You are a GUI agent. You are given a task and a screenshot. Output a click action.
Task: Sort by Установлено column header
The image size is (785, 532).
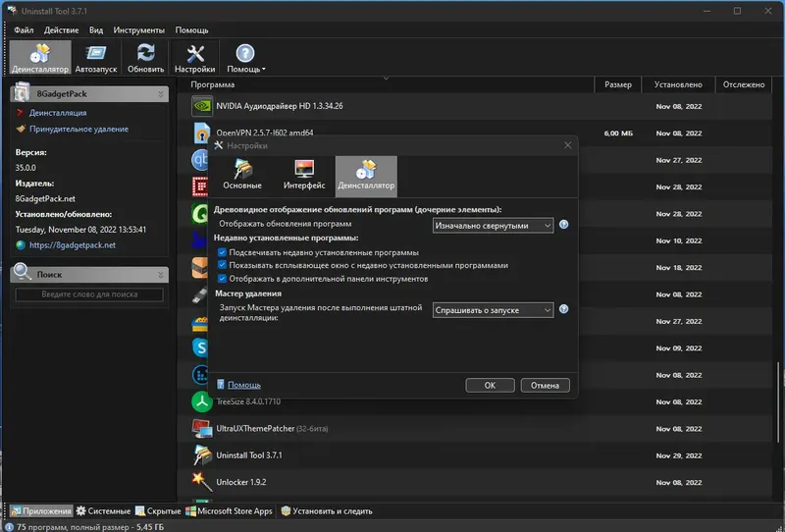pos(678,84)
